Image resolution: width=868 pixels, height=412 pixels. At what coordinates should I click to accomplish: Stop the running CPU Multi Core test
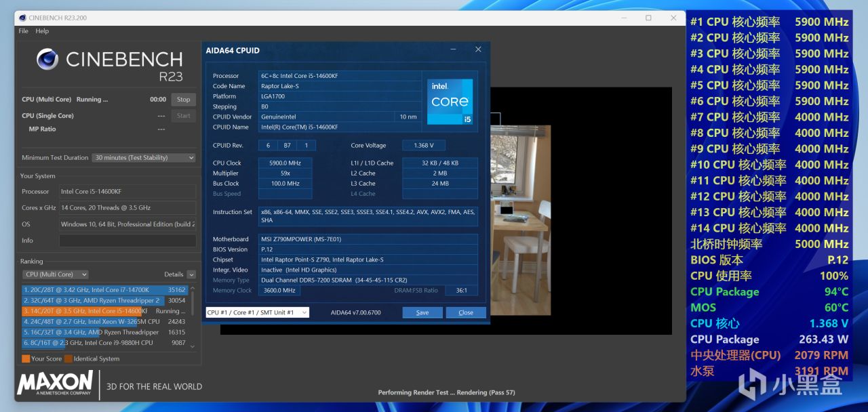click(x=184, y=100)
